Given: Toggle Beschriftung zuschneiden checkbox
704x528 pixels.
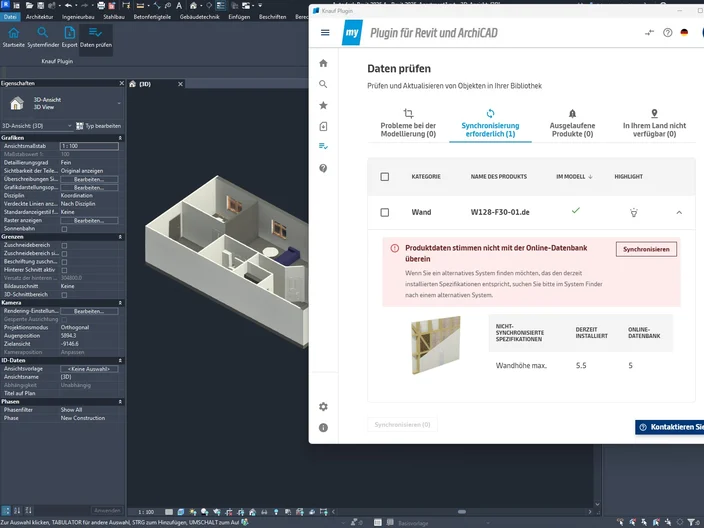Looking at the screenshot, I should 64,262.
